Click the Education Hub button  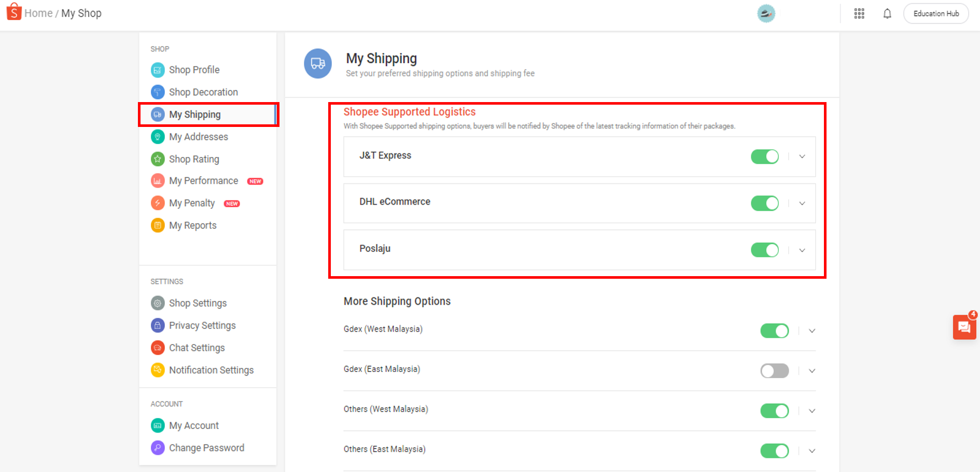pos(936,13)
